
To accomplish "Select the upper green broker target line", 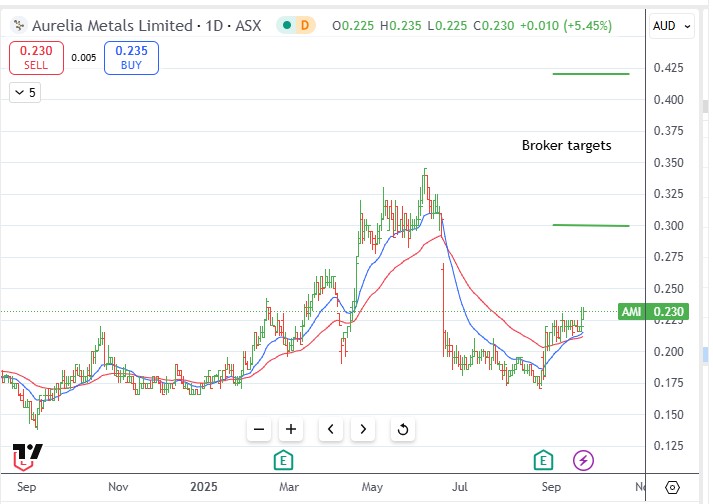I will pos(591,74).
